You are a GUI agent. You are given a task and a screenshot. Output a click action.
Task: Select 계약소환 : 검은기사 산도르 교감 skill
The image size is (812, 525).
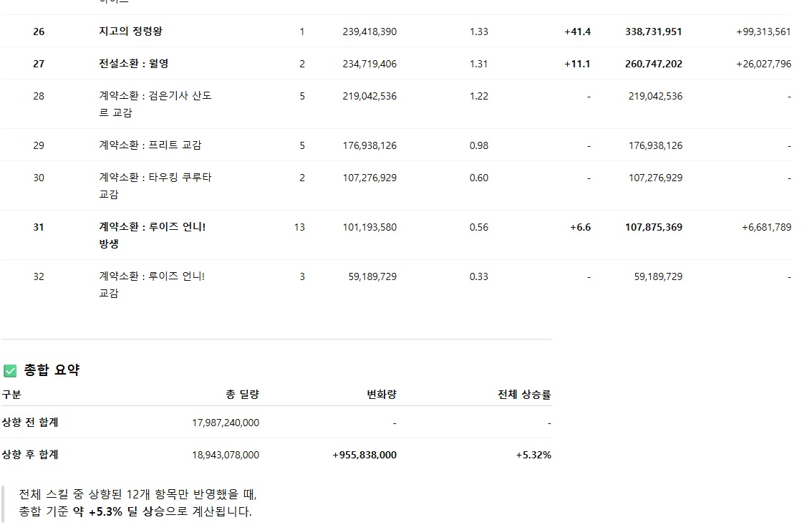coord(155,104)
